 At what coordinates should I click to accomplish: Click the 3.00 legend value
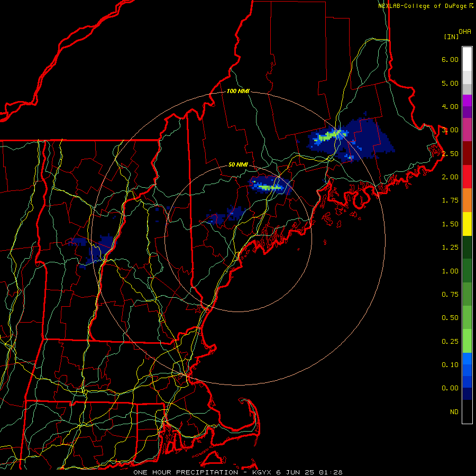click(x=450, y=130)
